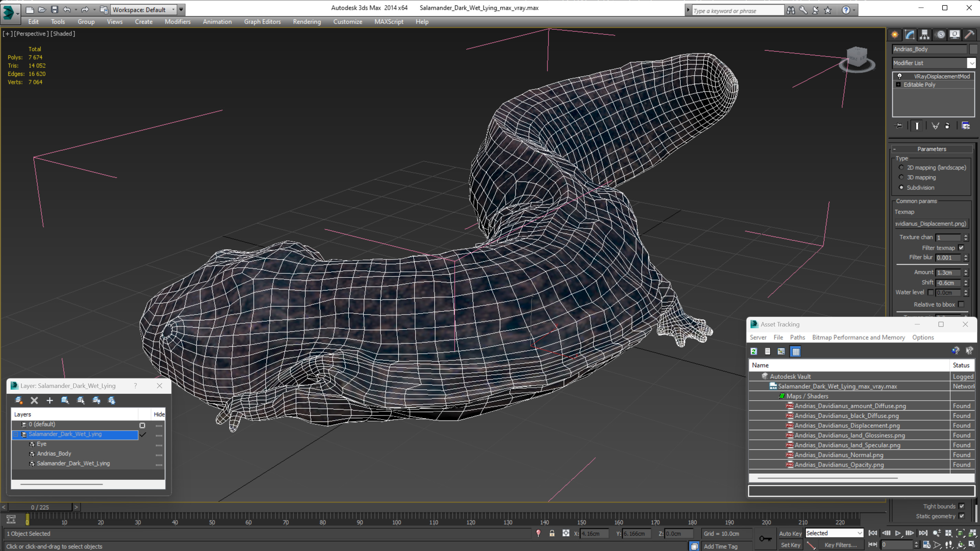980x551 pixels.
Task: Switch to the Hierarchy panel tab
Action: click(924, 35)
